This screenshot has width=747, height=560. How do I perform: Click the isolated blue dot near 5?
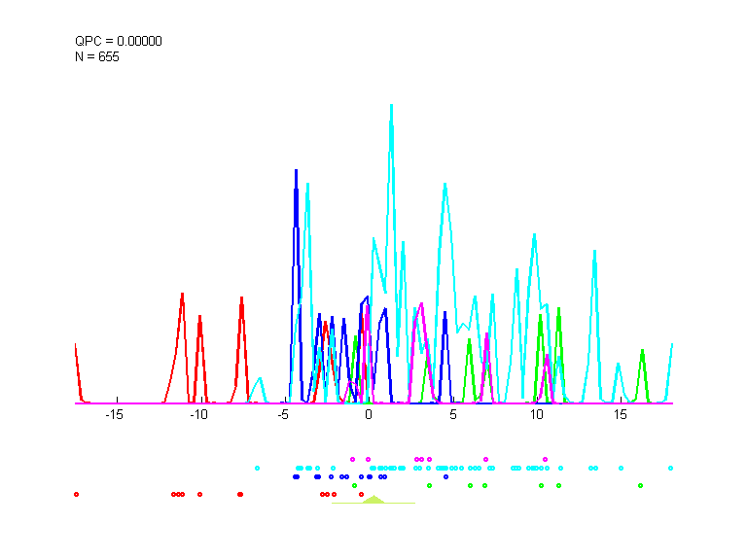[x=445, y=476]
